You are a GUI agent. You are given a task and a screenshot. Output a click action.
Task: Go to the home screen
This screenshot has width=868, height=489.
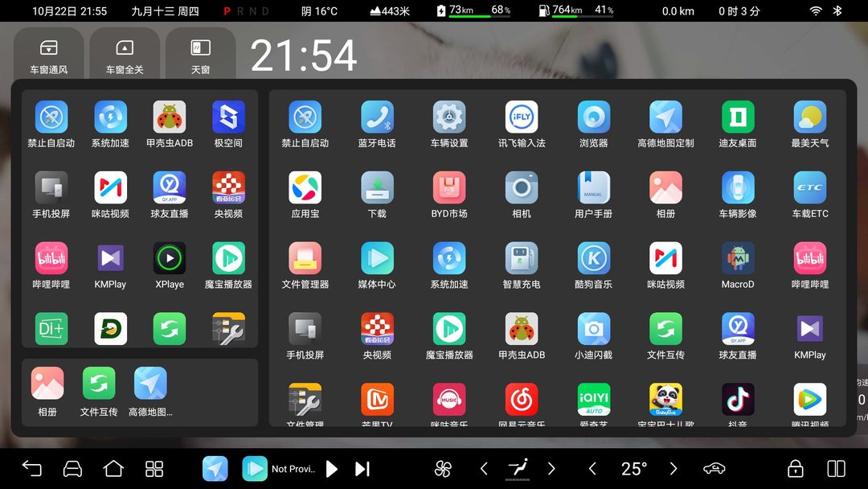click(113, 469)
